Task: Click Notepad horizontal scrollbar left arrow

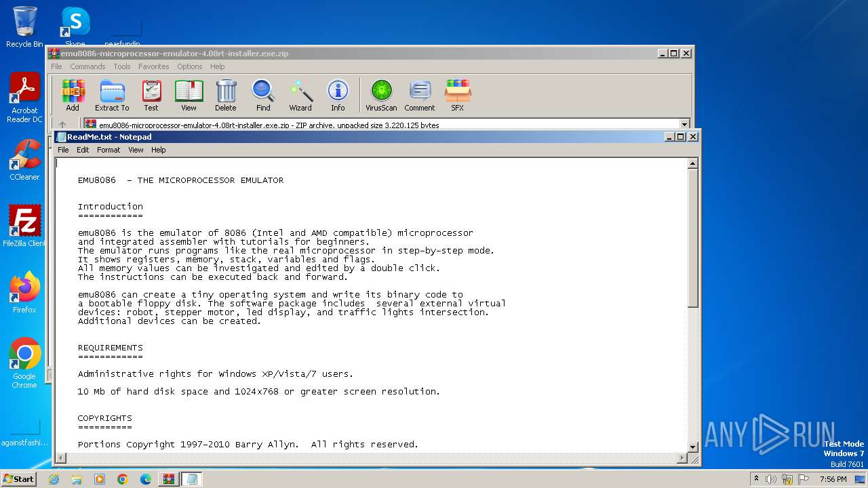Action: click(x=60, y=458)
